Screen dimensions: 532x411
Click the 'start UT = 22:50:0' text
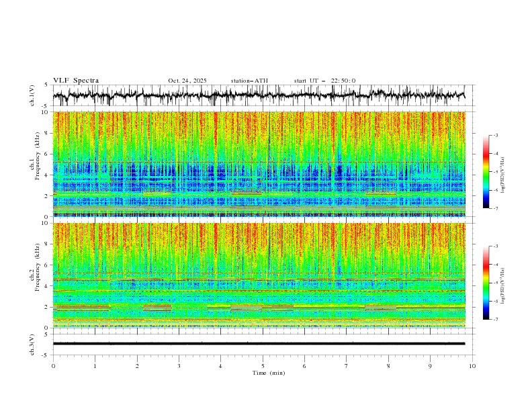(x=324, y=81)
